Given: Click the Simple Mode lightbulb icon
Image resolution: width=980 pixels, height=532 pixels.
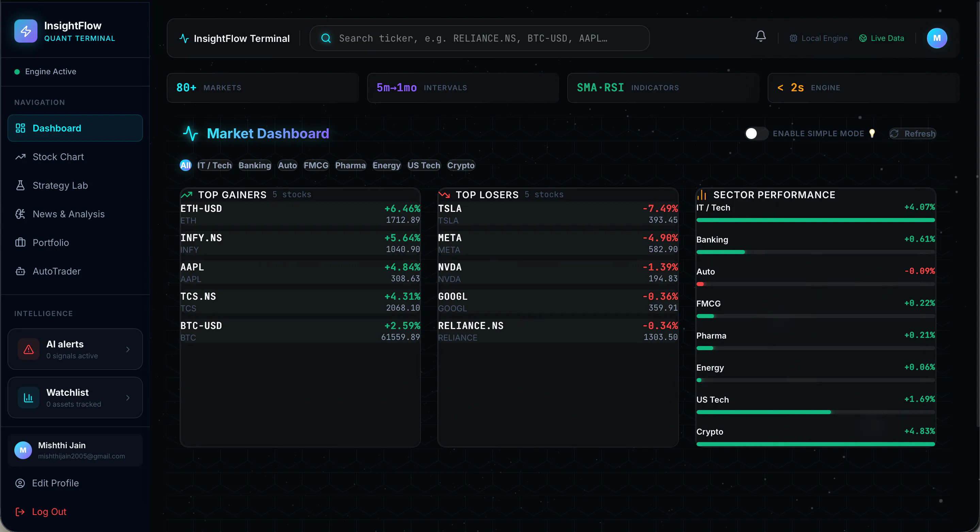Looking at the screenshot, I should click(872, 133).
